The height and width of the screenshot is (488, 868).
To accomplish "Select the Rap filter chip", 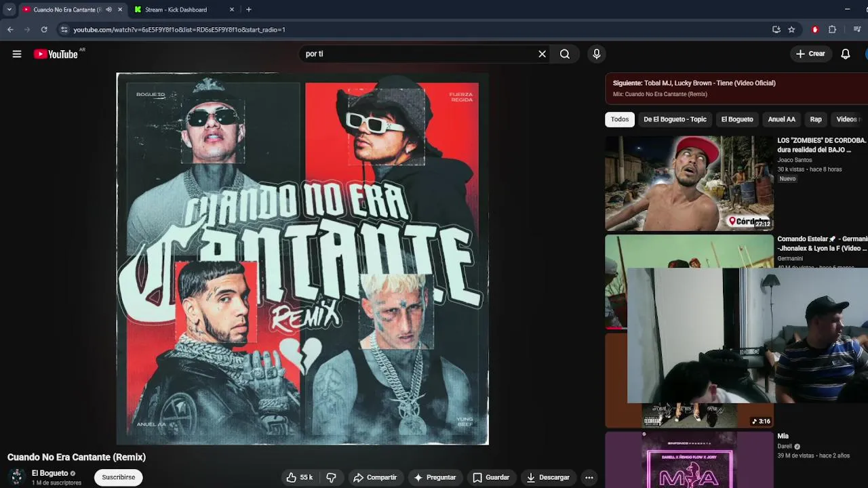I will click(816, 119).
